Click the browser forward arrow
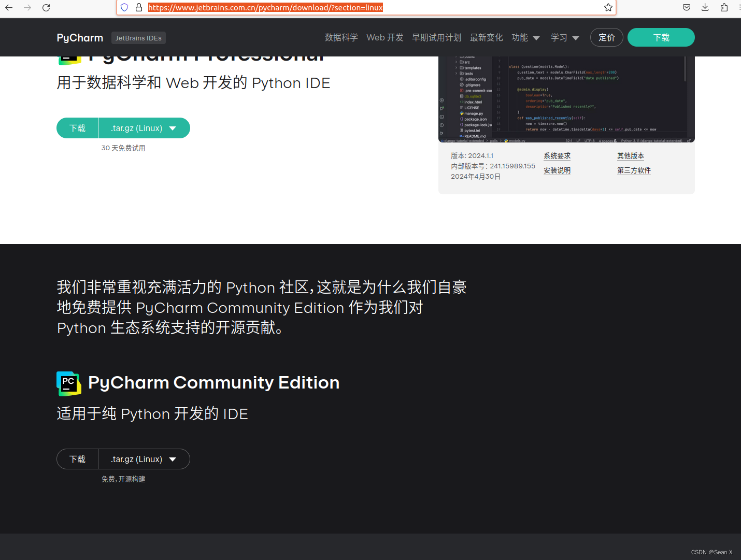This screenshot has width=741, height=560. click(27, 7)
